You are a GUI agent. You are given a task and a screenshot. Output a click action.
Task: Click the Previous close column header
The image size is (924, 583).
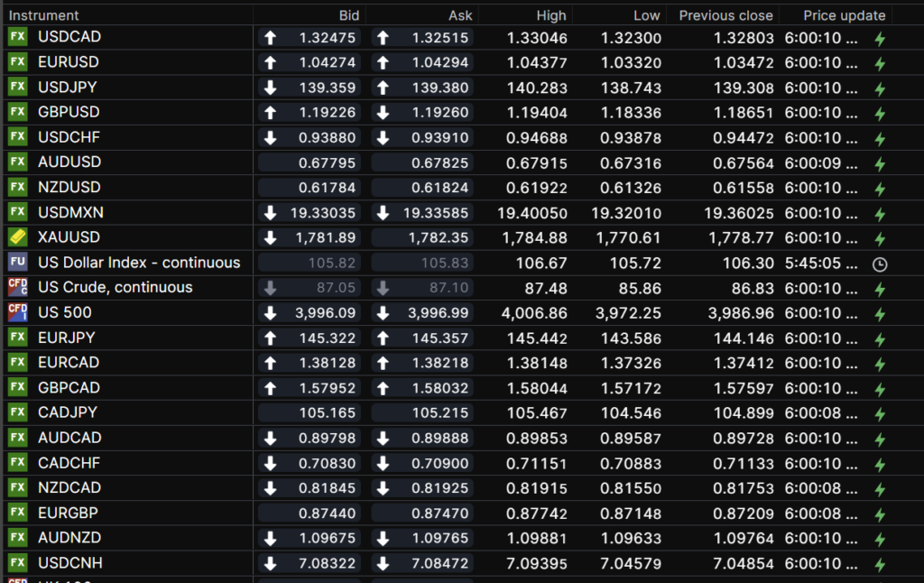(725, 15)
